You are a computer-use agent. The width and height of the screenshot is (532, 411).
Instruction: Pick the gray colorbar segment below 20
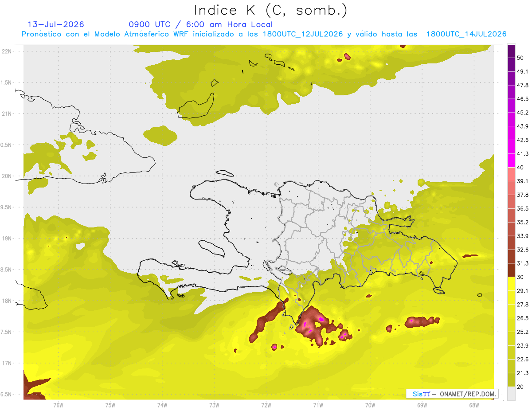[x=511, y=394]
